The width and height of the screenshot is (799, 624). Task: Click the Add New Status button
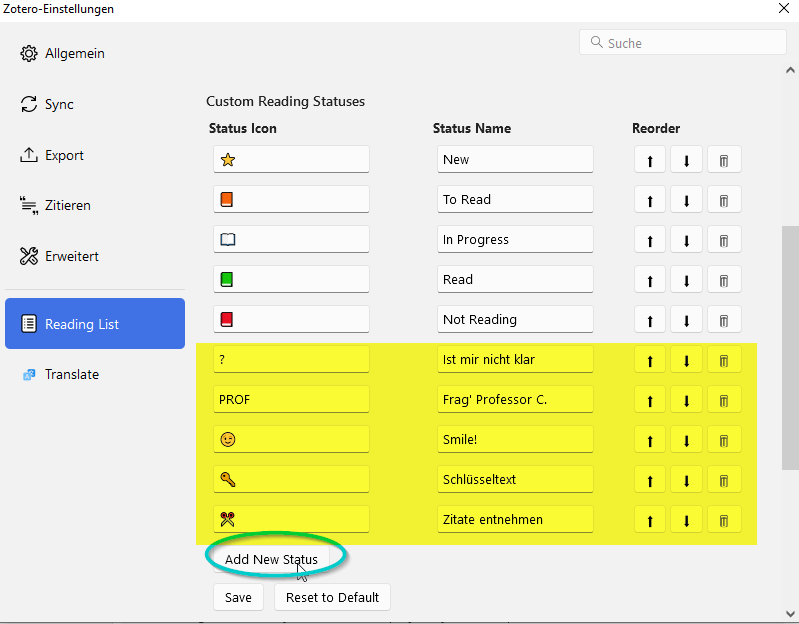click(271, 559)
